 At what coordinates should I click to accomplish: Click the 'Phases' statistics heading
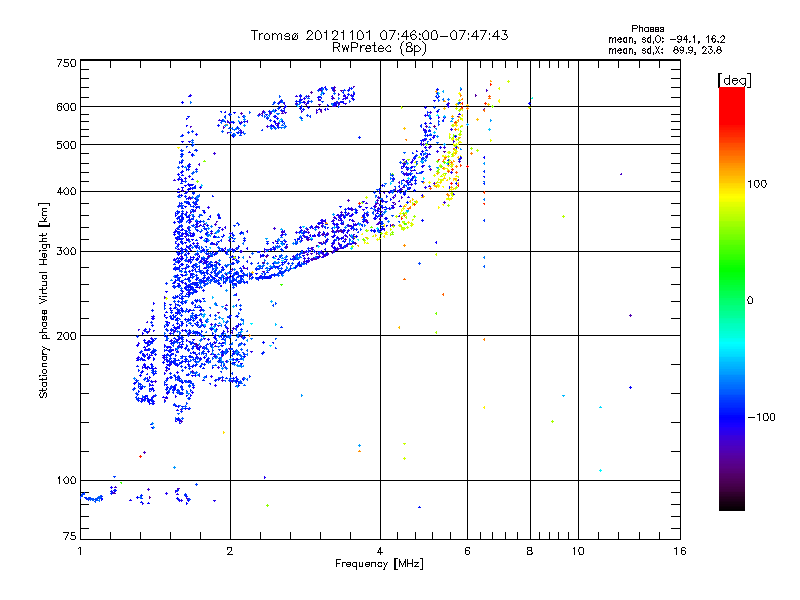coord(647,29)
